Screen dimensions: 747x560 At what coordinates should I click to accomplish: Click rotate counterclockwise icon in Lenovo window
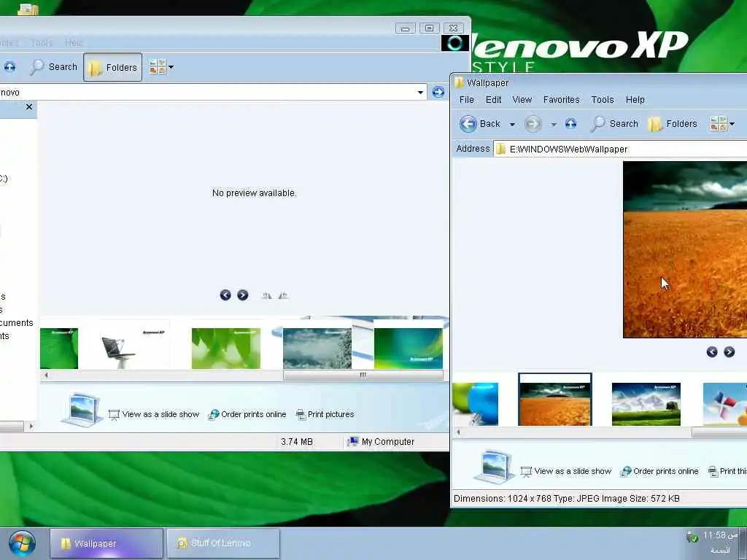tap(284, 296)
